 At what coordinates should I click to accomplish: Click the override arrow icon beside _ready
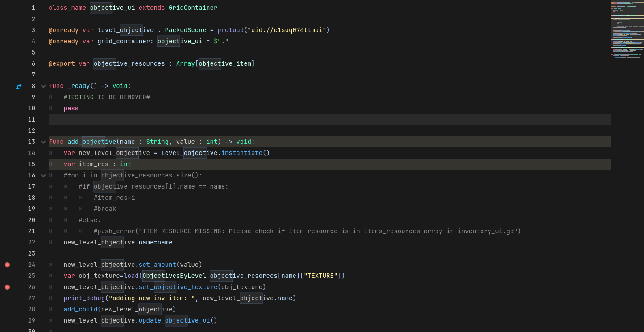(19, 86)
